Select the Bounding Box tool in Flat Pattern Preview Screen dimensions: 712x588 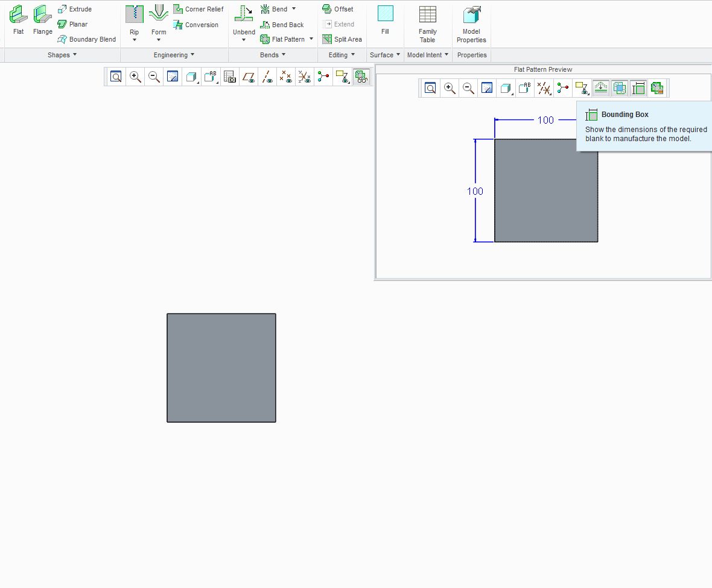pyautogui.click(x=638, y=88)
